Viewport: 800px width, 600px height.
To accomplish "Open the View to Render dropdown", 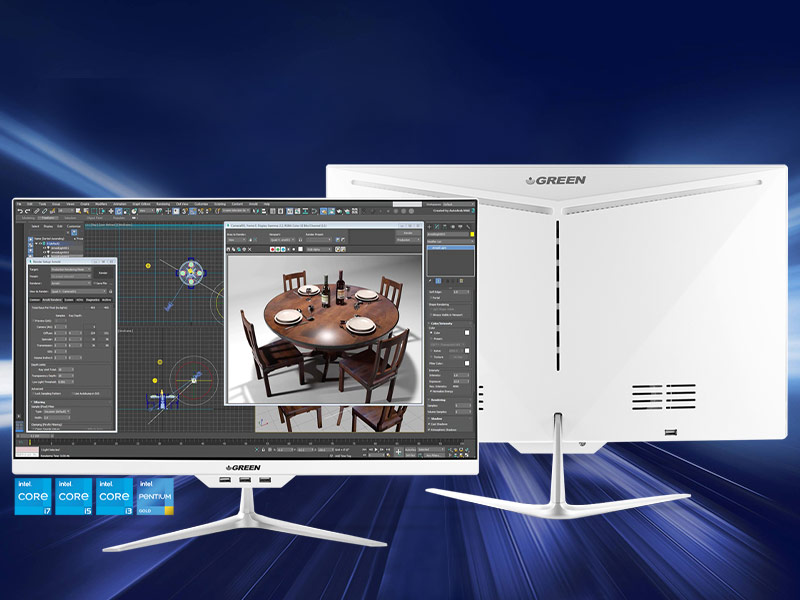I will point(79,291).
